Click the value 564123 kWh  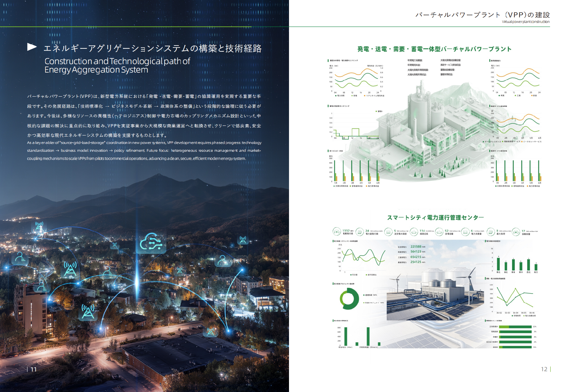click(x=418, y=252)
